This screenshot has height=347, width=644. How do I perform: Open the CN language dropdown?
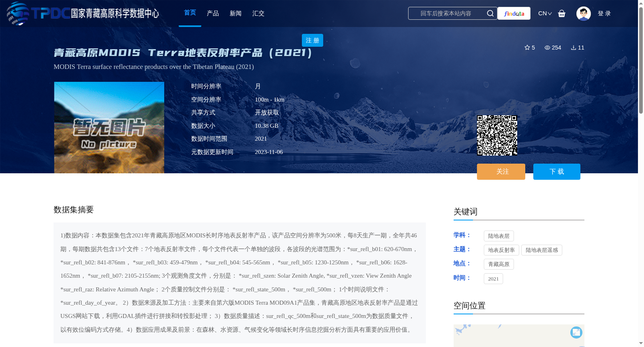[x=545, y=13]
